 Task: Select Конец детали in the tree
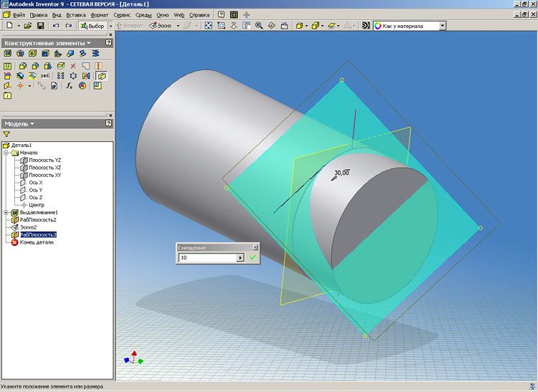[x=37, y=242]
